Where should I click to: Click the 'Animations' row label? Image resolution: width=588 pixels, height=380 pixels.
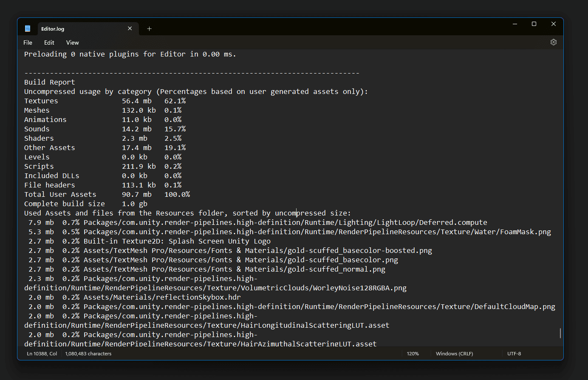(45, 119)
